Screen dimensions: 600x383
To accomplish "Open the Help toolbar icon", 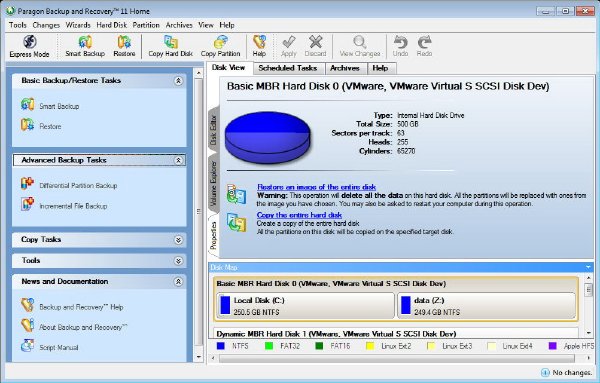I will [259, 46].
